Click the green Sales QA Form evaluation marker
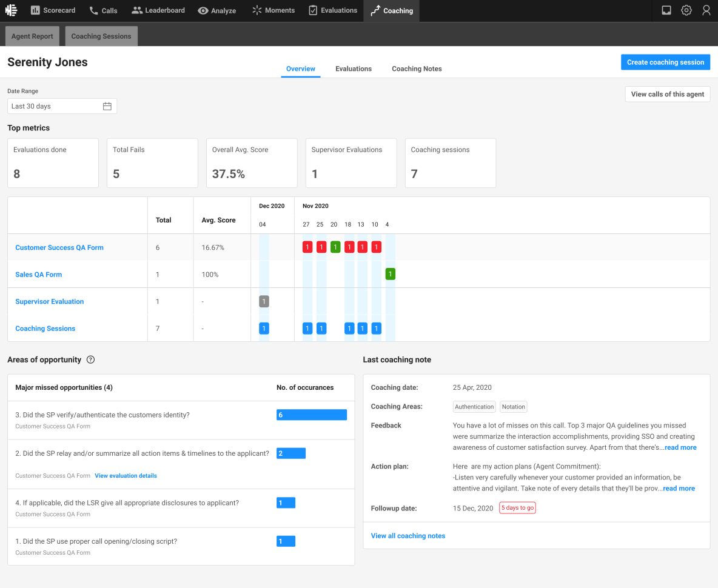The height and width of the screenshot is (588, 718). pyautogui.click(x=390, y=274)
